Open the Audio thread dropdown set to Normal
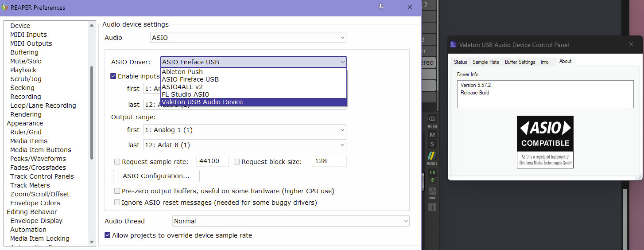Viewport: 644px width, 250px height. tap(291, 221)
